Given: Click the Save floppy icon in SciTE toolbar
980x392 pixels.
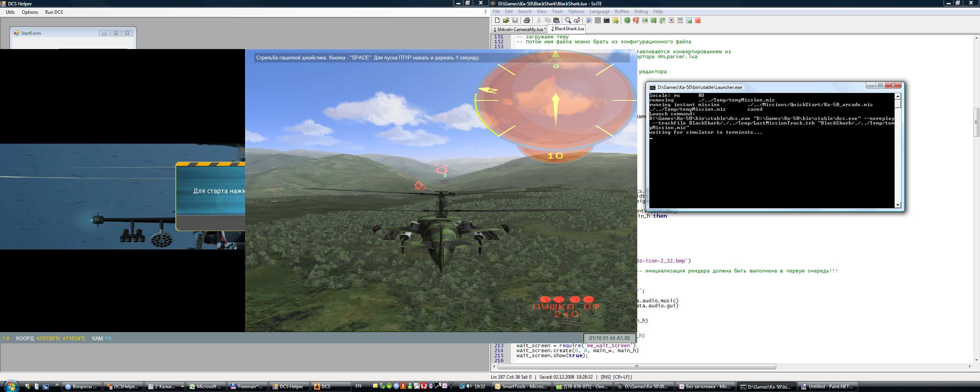Looking at the screenshot, I should tap(515, 20).
